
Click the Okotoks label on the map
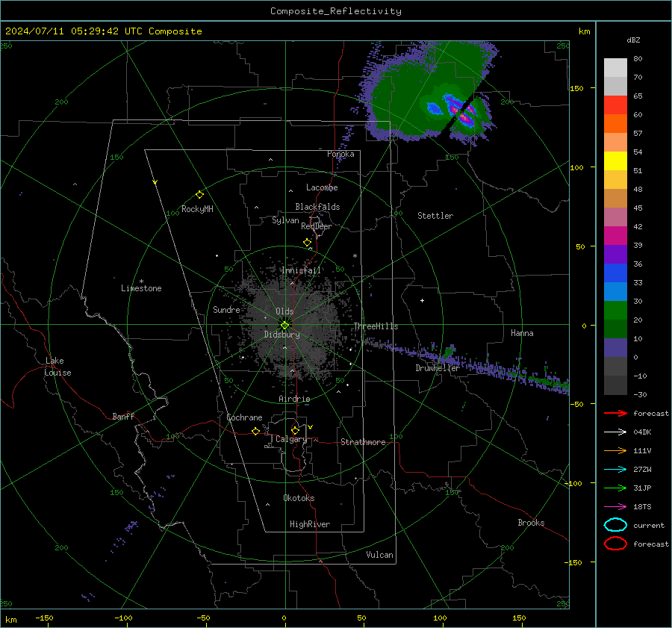[299, 498]
